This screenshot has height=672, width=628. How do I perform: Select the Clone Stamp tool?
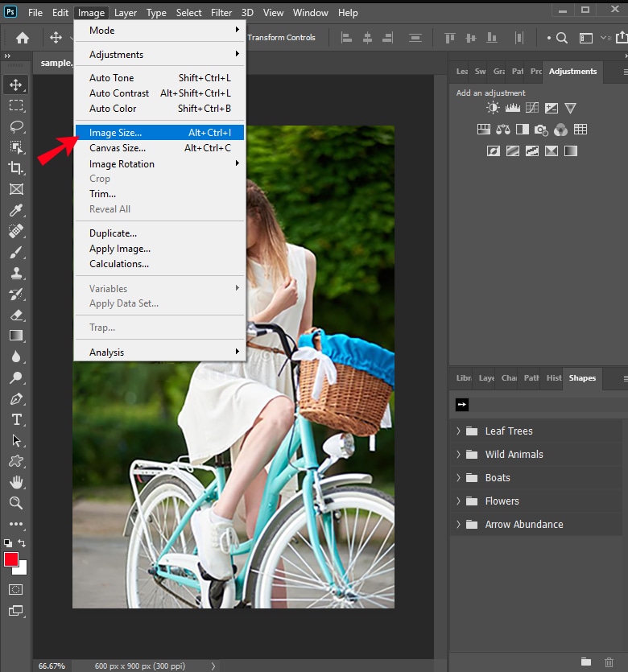click(x=16, y=273)
